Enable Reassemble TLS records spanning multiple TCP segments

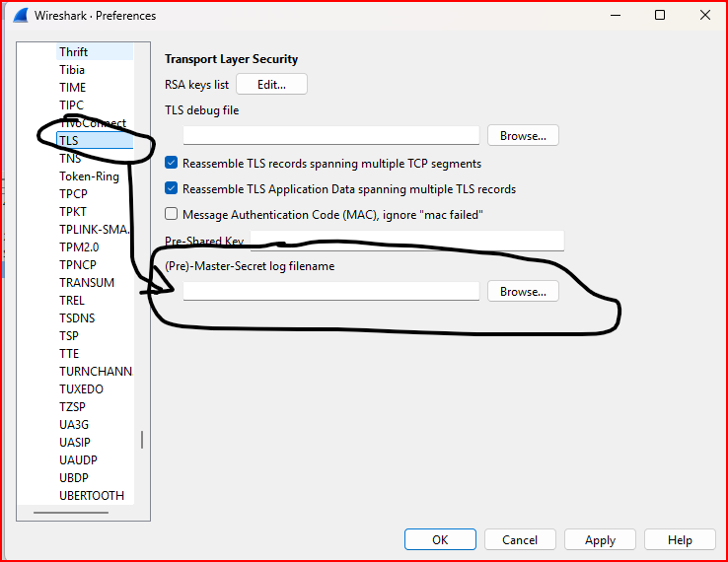click(172, 163)
